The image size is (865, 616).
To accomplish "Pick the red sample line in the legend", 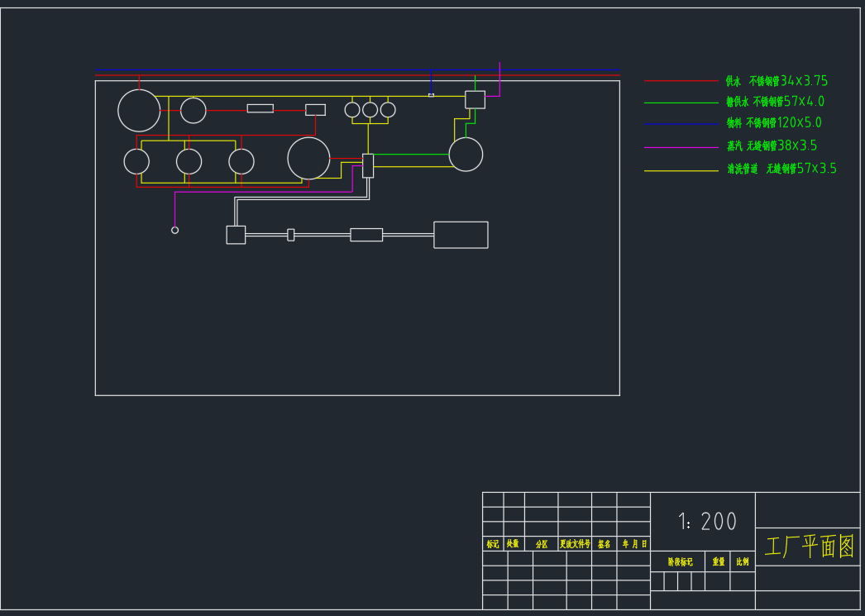I will point(681,80).
